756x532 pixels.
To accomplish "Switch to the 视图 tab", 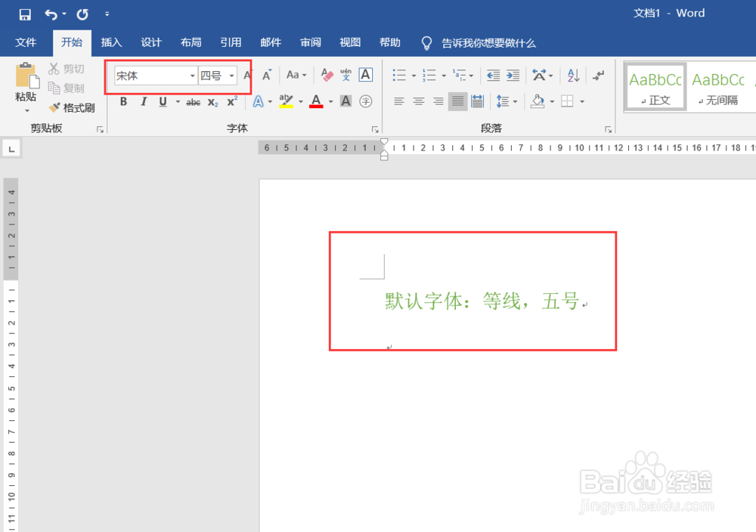I will click(350, 42).
